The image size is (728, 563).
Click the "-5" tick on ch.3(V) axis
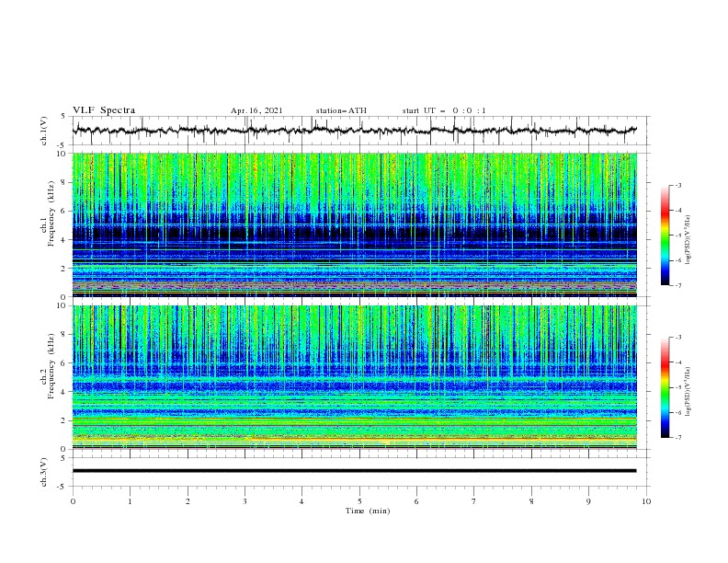62,487
